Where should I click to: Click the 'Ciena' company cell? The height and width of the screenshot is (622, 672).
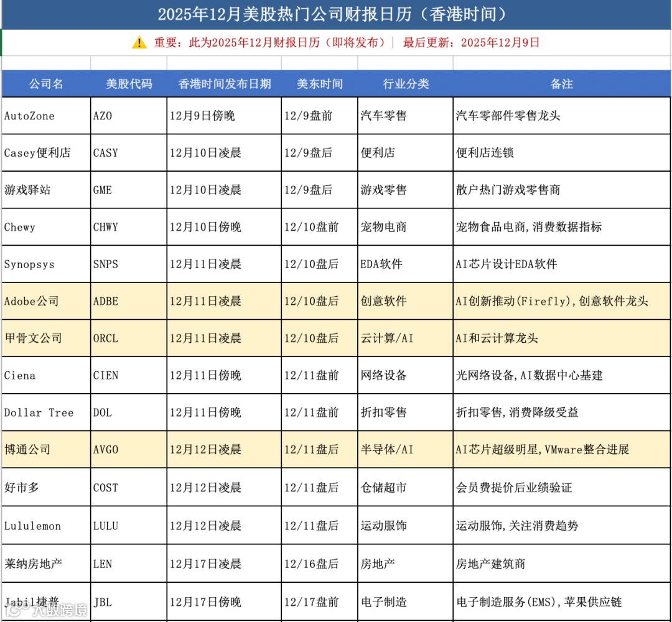[x=46, y=375]
